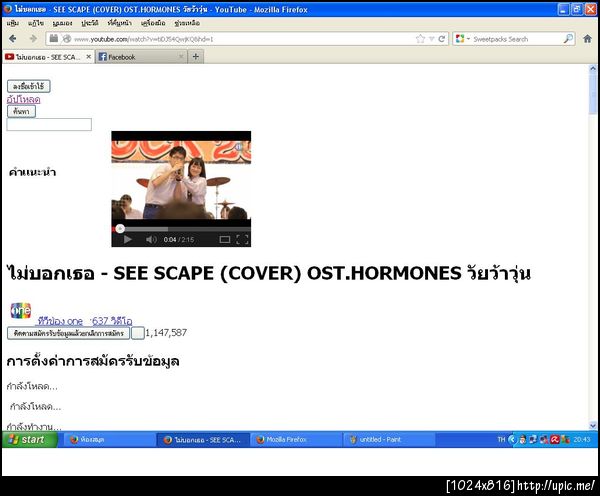
Task: Click the red antivirus tray icon
Action: tap(555, 440)
